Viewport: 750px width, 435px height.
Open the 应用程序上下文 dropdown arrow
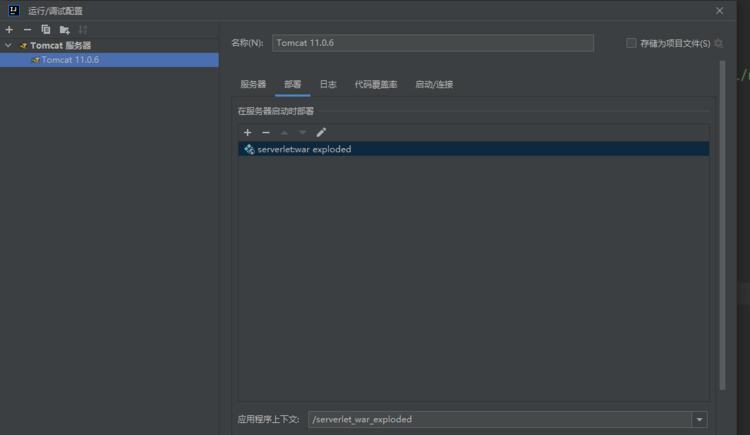pyautogui.click(x=699, y=420)
